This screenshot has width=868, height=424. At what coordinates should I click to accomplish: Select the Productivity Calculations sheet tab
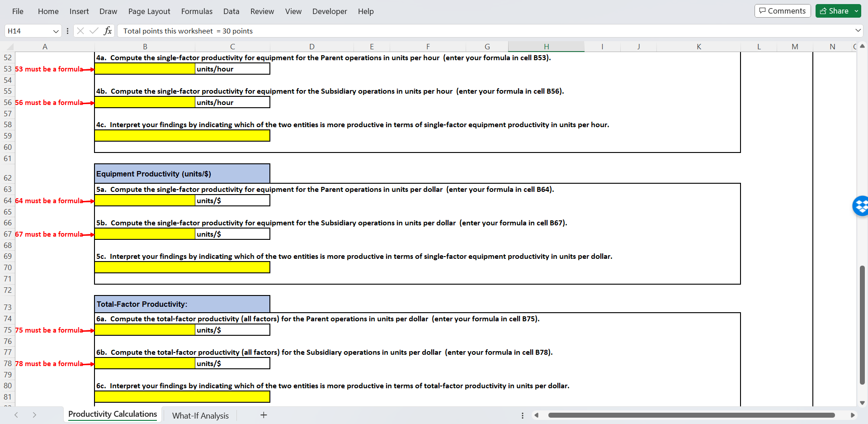112,414
